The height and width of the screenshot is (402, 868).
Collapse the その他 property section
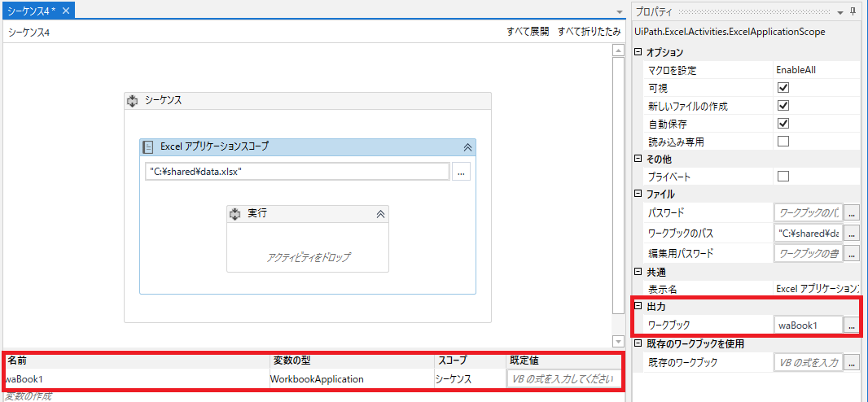tap(638, 159)
